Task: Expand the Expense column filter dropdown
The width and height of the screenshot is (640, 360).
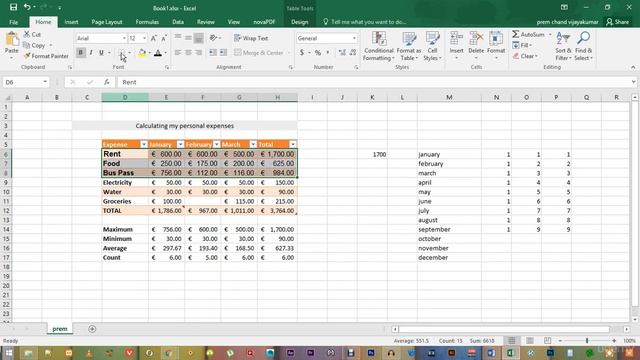Action: point(144,144)
